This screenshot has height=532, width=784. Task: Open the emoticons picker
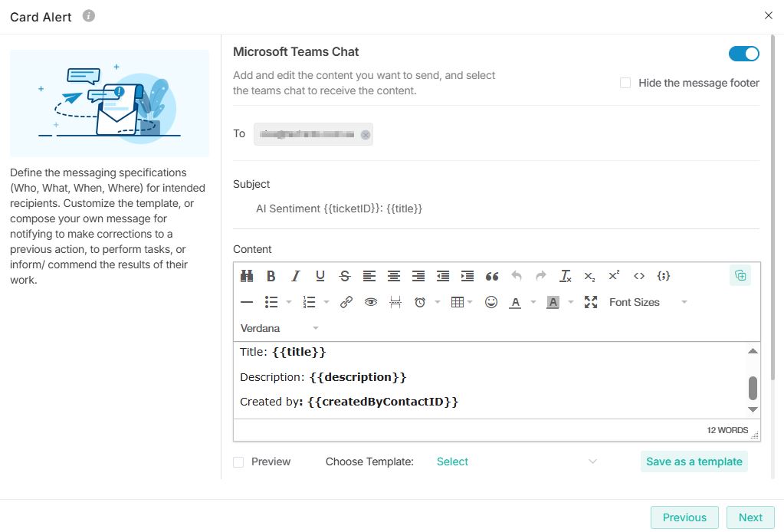[x=491, y=302]
